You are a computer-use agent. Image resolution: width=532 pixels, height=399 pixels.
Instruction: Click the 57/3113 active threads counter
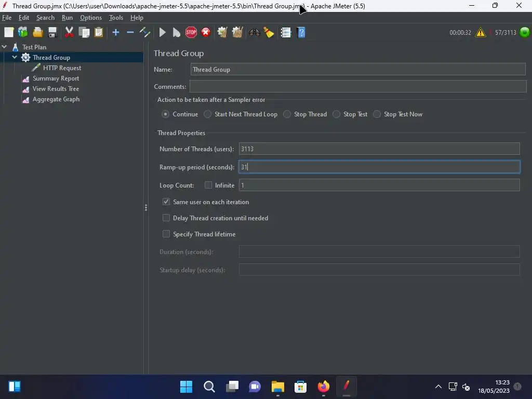tap(506, 33)
